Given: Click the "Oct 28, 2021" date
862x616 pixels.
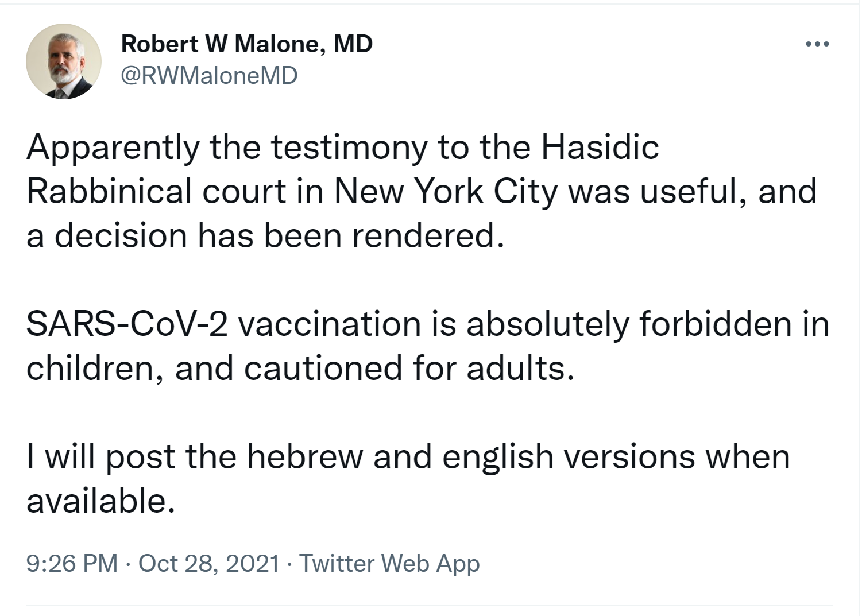Looking at the screenshot, I should [209, 563].
